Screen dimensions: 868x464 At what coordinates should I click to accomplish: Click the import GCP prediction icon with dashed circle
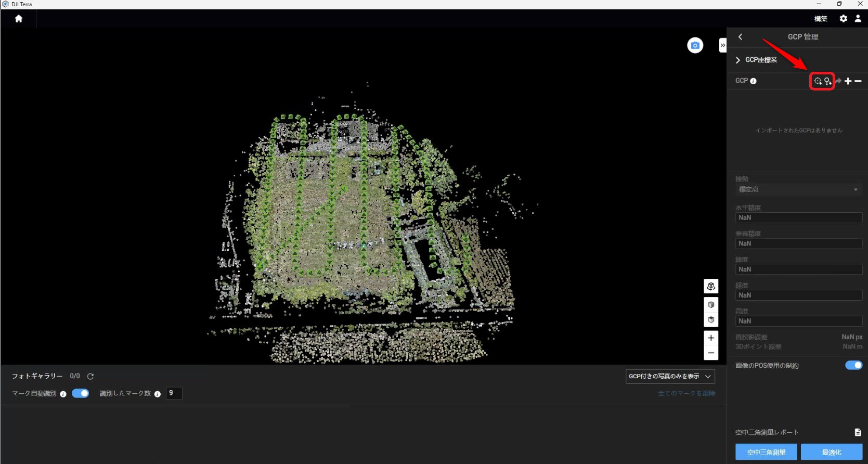point(818,81)
